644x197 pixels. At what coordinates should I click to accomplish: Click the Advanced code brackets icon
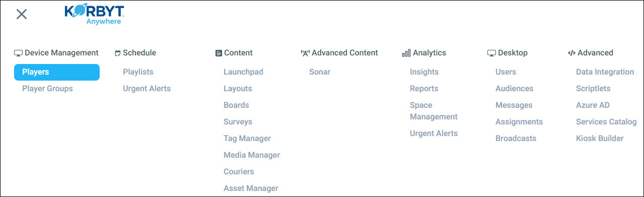pyautogui.click(x=571, y=53)
